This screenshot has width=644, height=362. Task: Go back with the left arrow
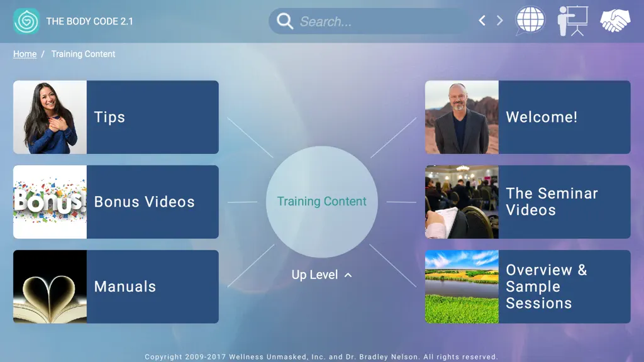point(482,21)
